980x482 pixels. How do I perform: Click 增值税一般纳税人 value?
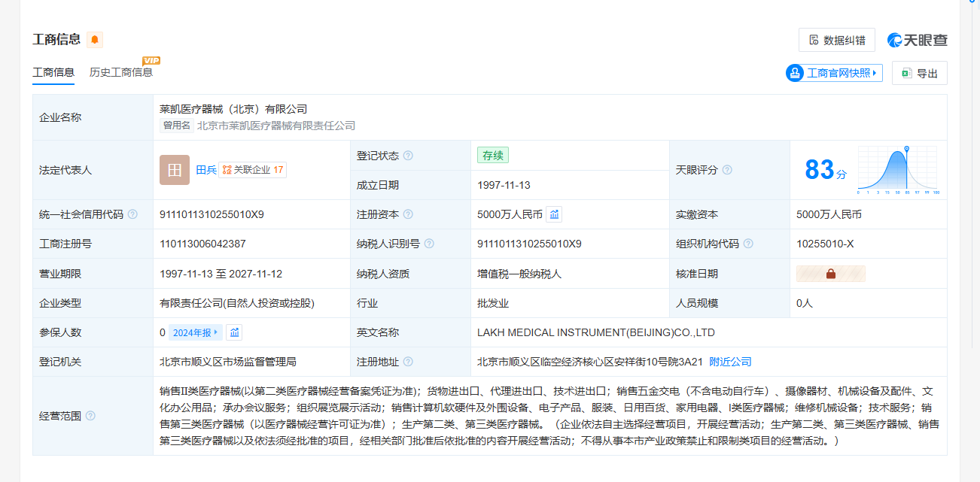click(519, 274)
